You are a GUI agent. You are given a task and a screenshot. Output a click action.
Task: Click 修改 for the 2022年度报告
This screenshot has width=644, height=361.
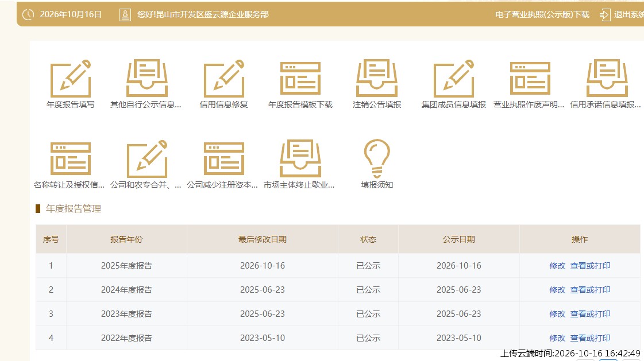(x=557, y=339)
